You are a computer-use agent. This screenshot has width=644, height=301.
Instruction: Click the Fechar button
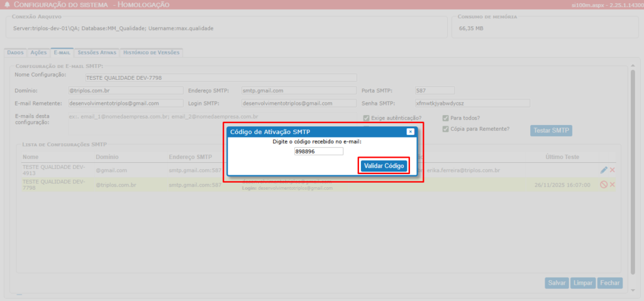point(609,283)
